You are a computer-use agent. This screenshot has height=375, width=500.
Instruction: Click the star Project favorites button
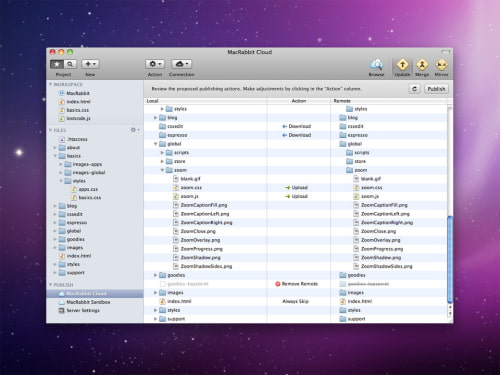57,64
